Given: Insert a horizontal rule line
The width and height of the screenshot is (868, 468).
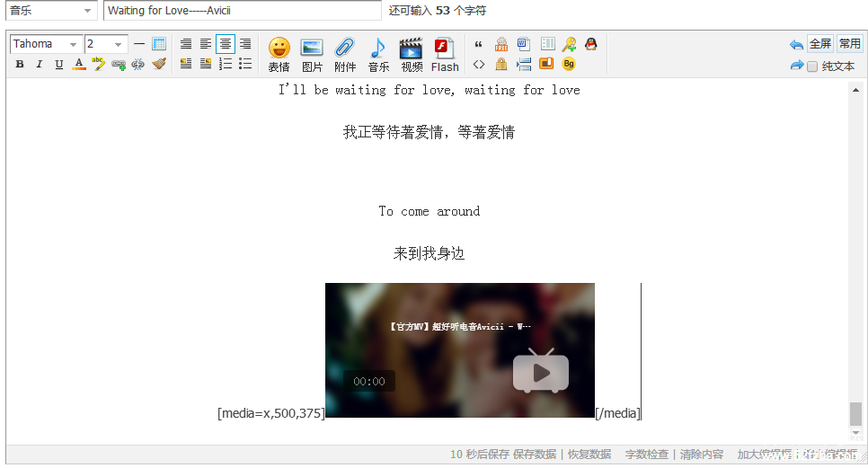Looking at the screenshot, I should [139, 44].
